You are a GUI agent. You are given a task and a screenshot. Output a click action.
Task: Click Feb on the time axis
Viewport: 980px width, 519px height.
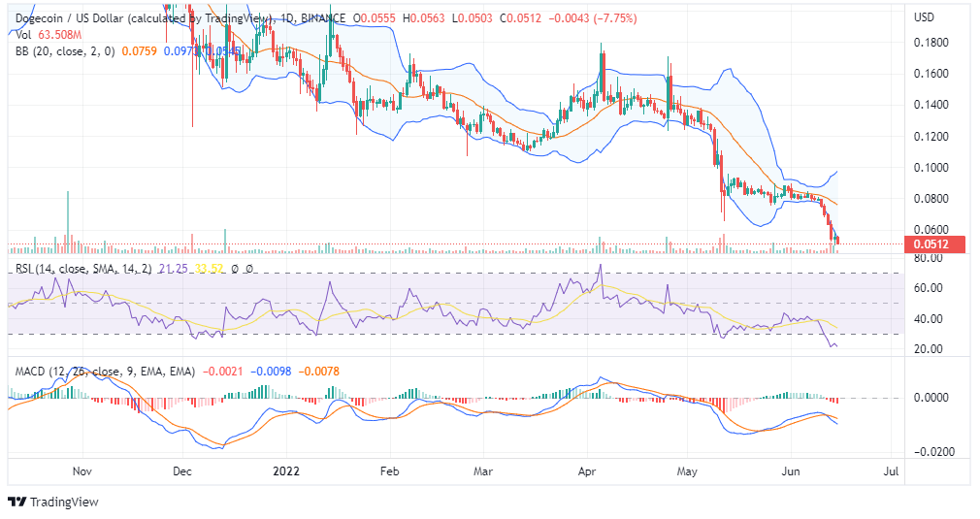[389, 470]
